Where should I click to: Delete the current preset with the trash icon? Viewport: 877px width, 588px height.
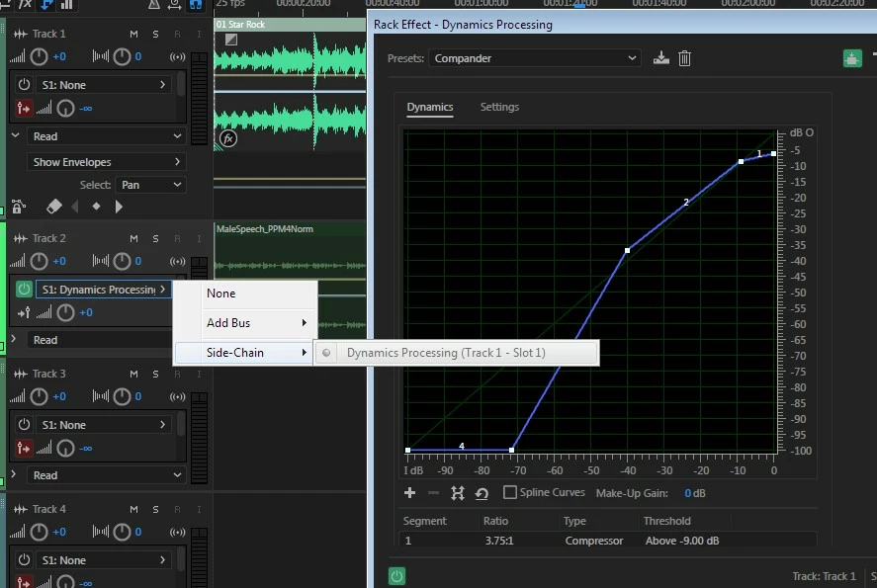[x=684, y=58]
